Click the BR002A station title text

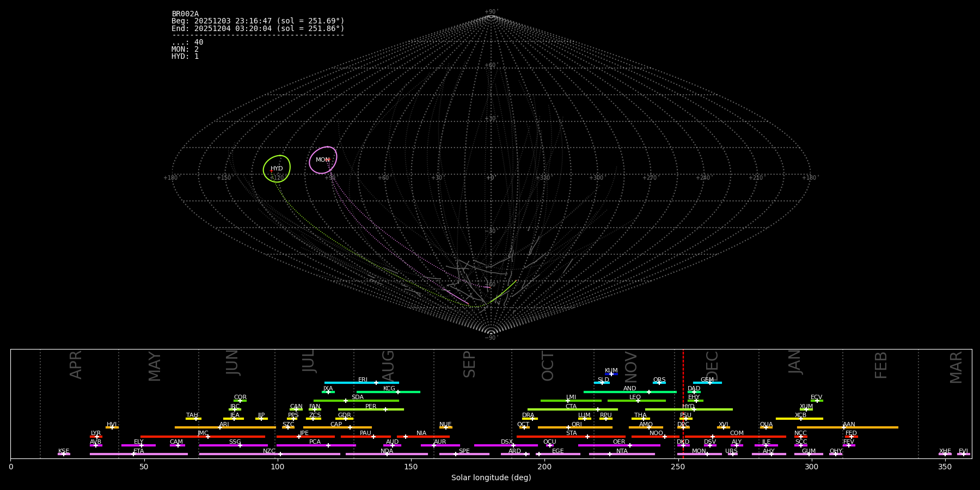point(185,14)
